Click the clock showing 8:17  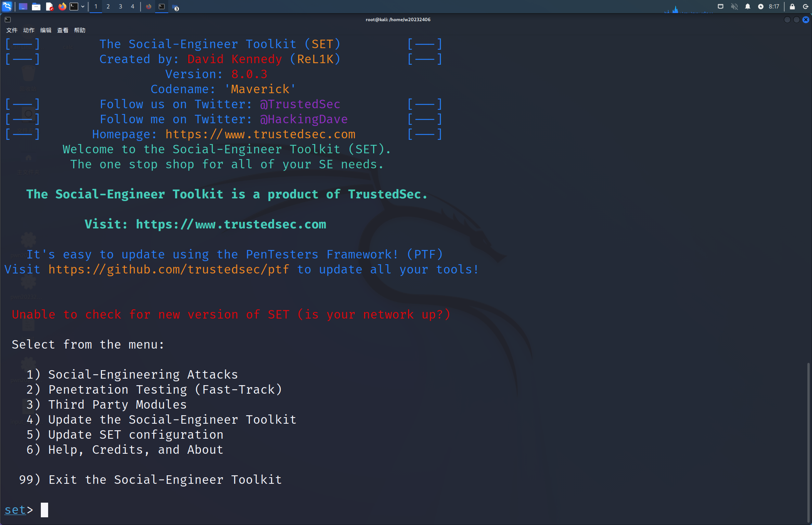click(773, 7)
